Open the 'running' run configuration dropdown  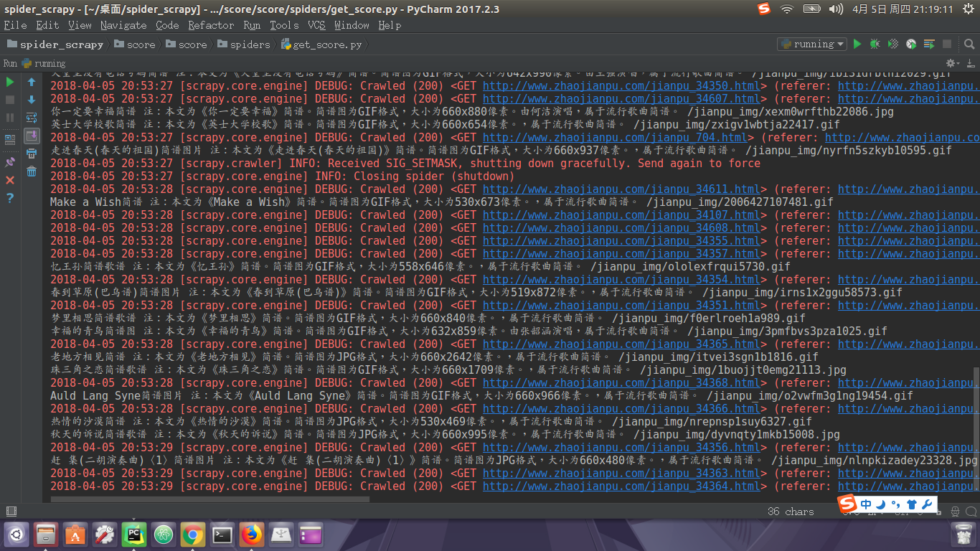[812, 44]
